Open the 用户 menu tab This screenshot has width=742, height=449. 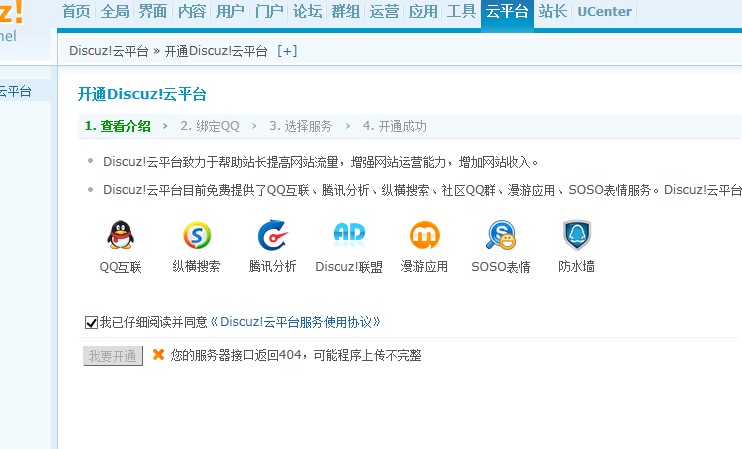(230, 11)
